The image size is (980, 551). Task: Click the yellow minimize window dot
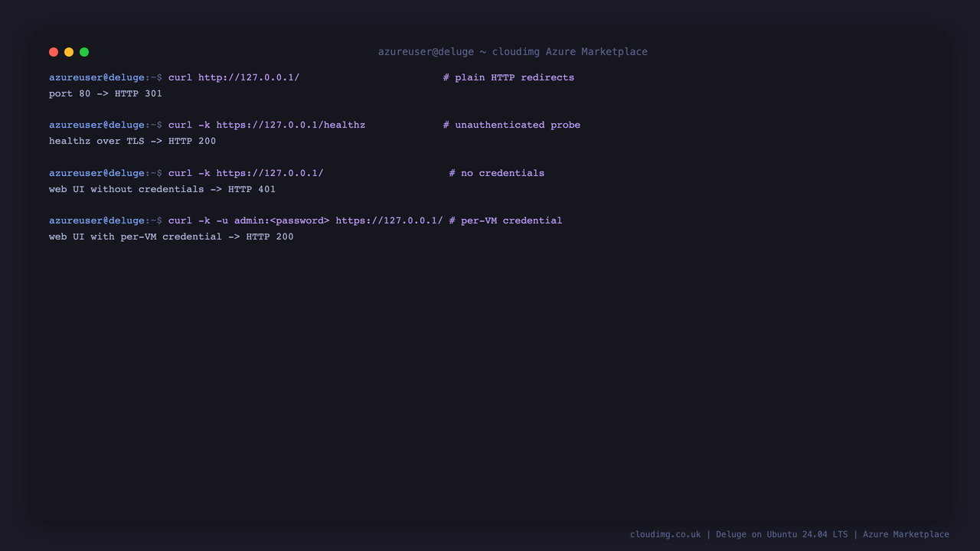(69, 52)
